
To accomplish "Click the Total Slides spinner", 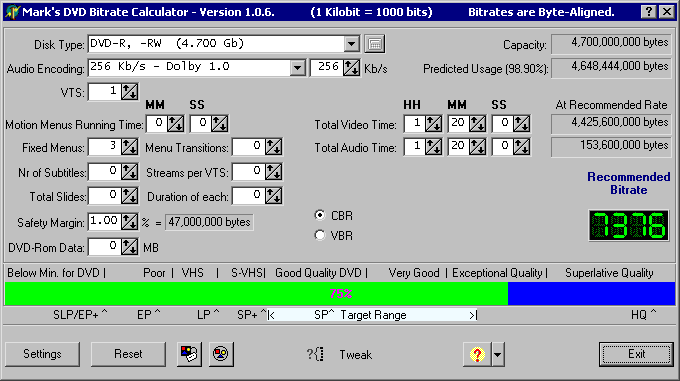I will 129,196.
